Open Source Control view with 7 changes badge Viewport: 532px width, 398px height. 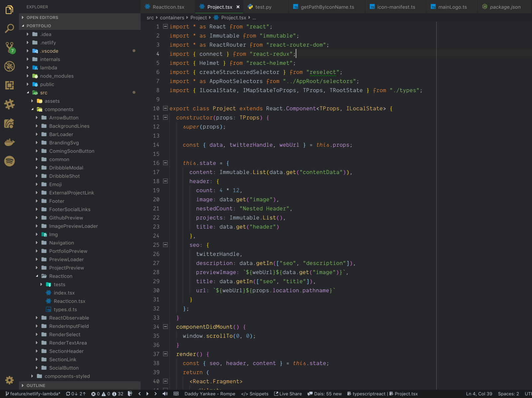click(x=10, y=48)
